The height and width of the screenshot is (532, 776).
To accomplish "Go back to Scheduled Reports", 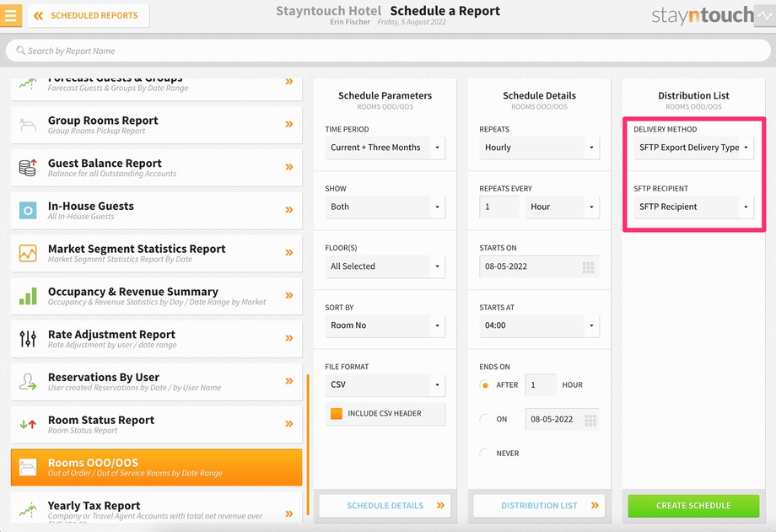I will click(89, 16).
